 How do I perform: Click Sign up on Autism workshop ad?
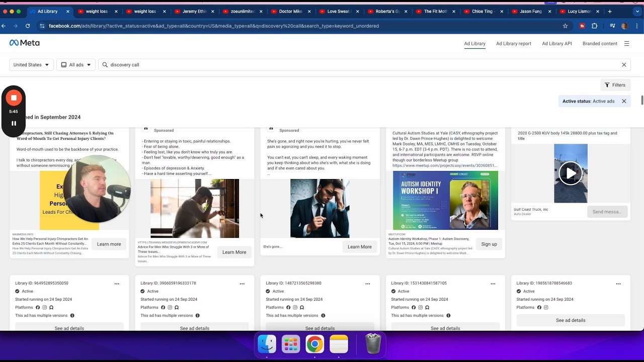pos(489,244)
